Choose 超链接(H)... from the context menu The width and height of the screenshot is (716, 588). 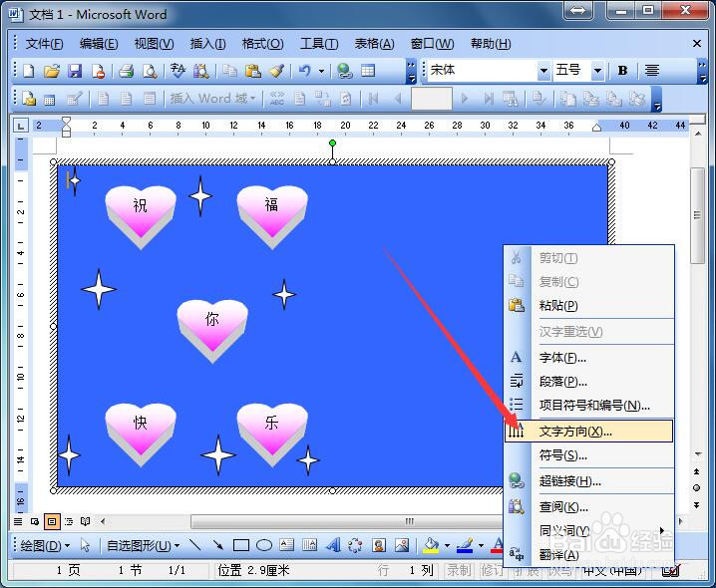(588, 480)
